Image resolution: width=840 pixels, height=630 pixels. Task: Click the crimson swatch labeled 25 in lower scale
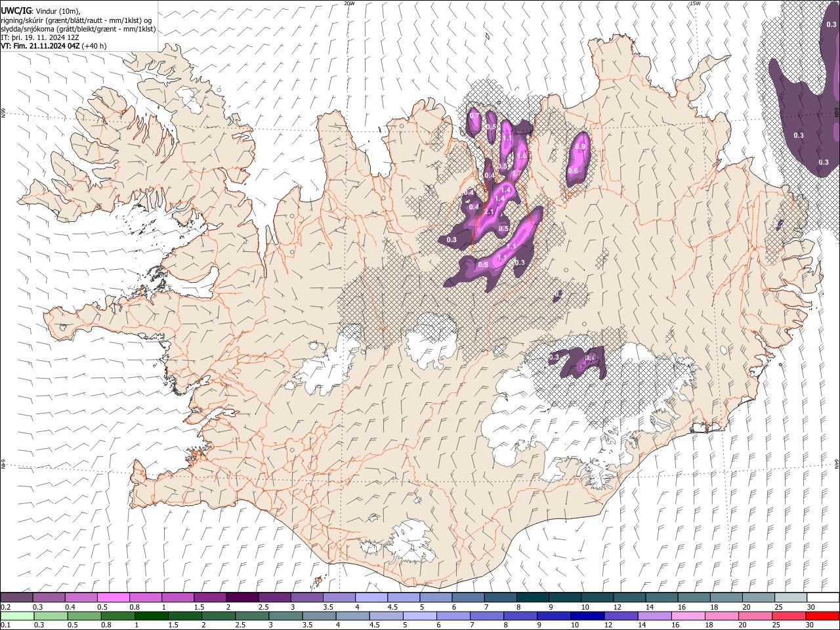[x=789, y=616]
